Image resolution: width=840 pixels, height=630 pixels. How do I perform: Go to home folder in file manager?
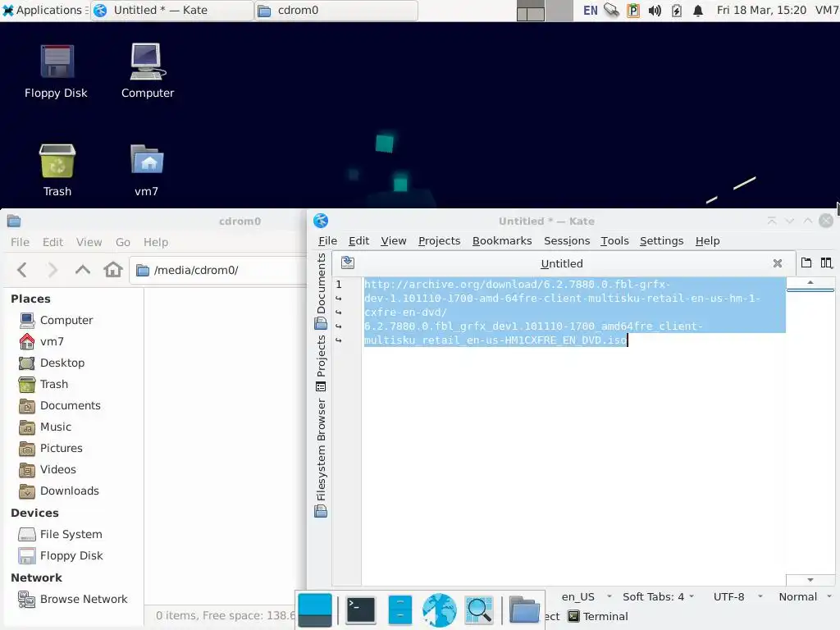click(113, 269)
